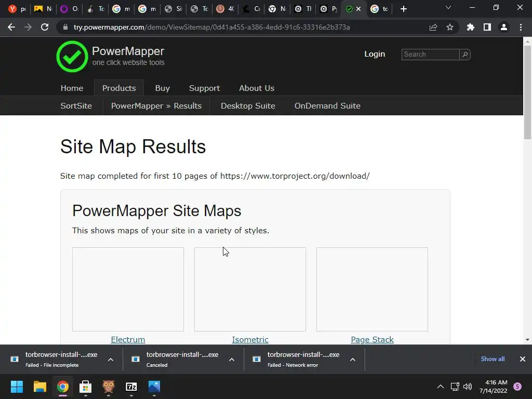
Task: Open the volume speaker icon
Action: [468, 387]
